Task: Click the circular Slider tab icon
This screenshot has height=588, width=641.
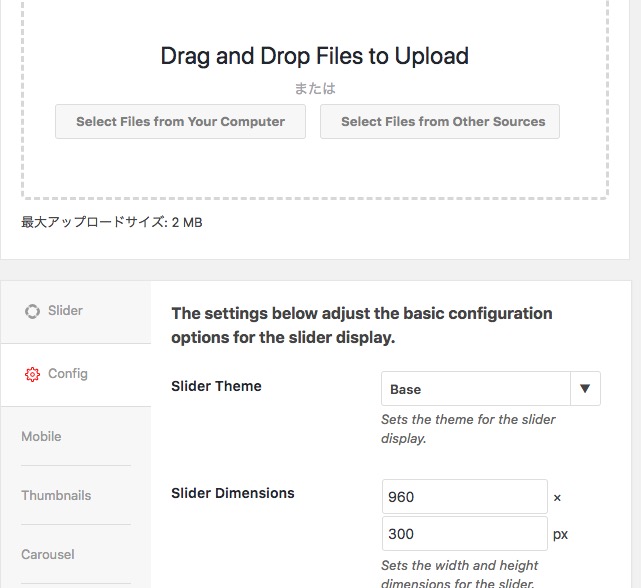Action: click(32, 311)
